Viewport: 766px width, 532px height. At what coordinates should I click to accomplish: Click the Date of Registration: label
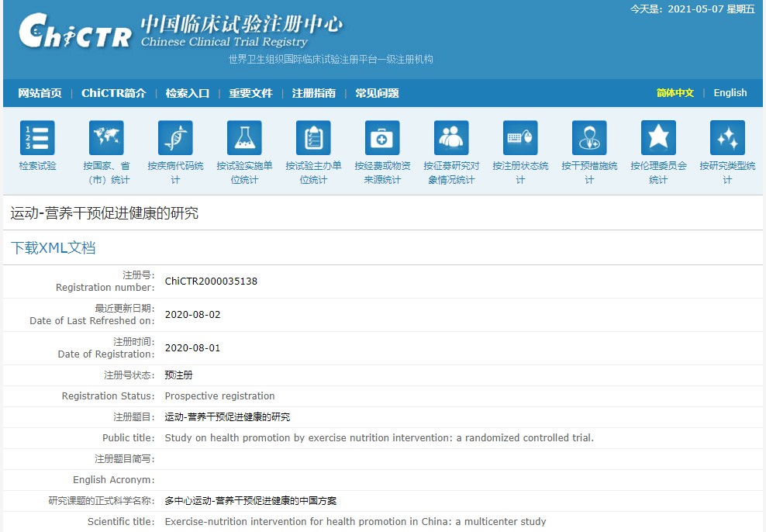pos(106,354)
